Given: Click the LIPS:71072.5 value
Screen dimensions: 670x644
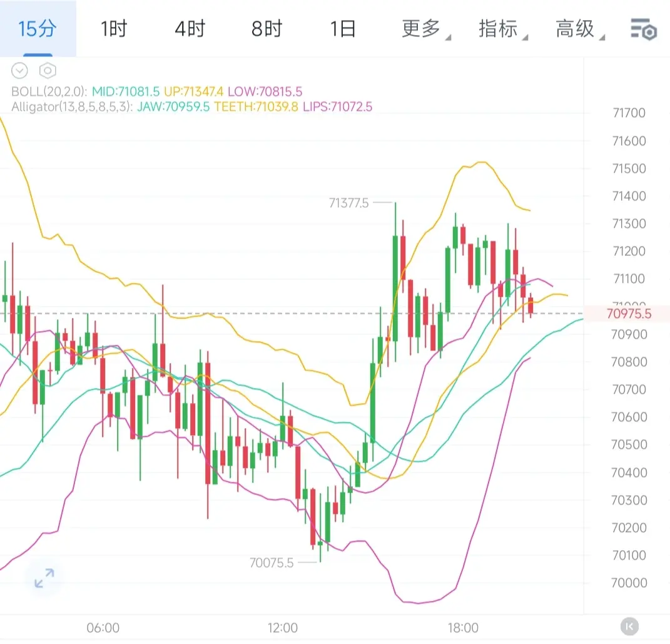Looking at the screenshot, I should pyautogui.click(x=338, y=106).
